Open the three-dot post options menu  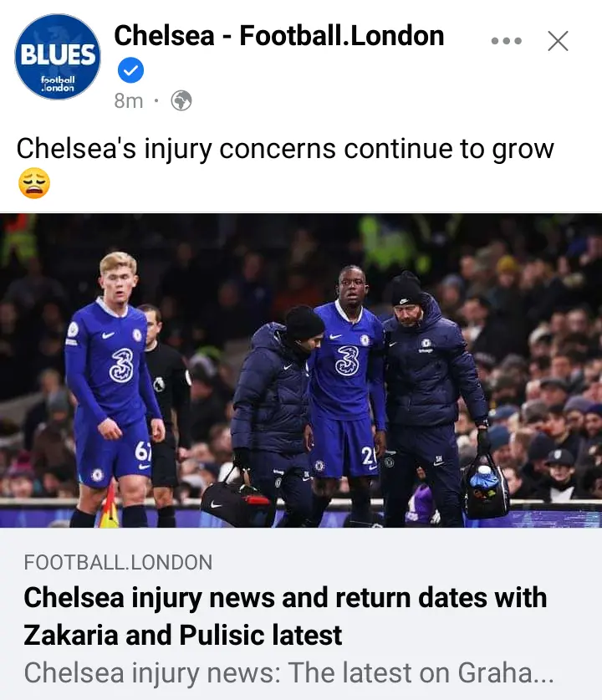[x=506, y=41]
